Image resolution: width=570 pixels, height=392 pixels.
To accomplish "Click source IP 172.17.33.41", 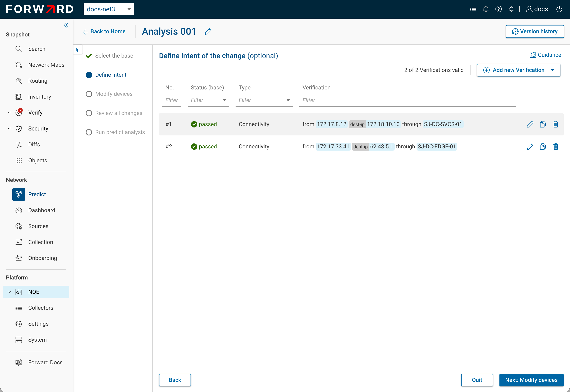I will click(333, 147).
